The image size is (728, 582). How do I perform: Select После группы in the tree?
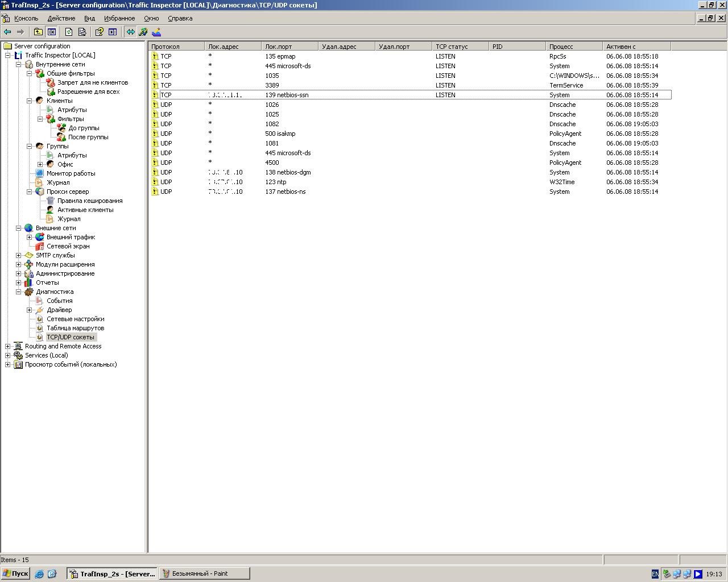tap(88, 137)
